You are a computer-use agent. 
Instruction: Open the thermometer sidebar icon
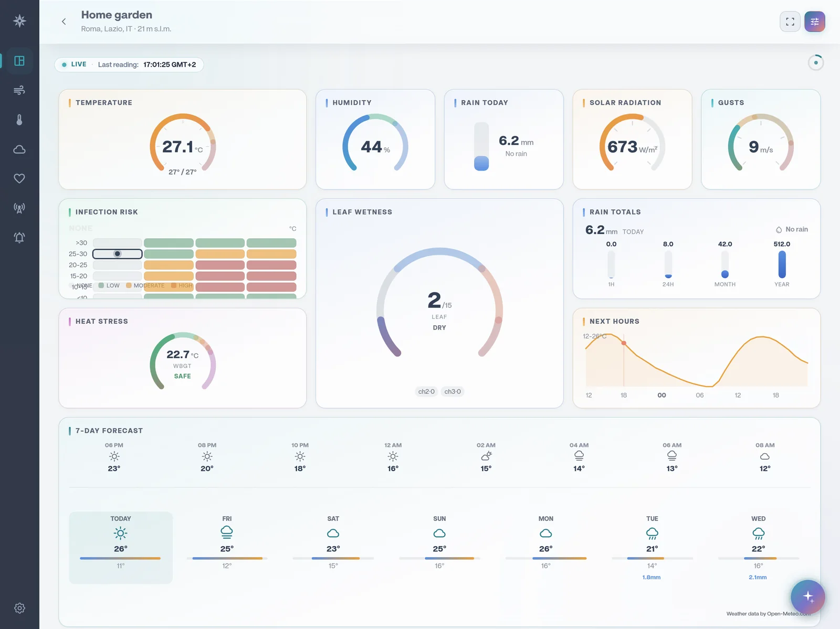click(19, 120)
